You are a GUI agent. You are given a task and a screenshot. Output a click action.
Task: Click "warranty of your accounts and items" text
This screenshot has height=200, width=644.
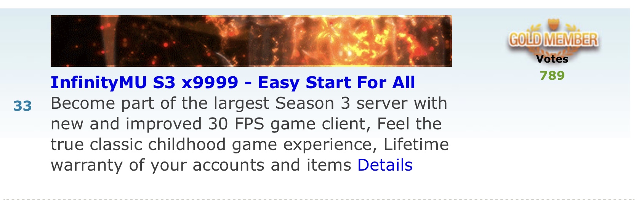click(201, 165)
